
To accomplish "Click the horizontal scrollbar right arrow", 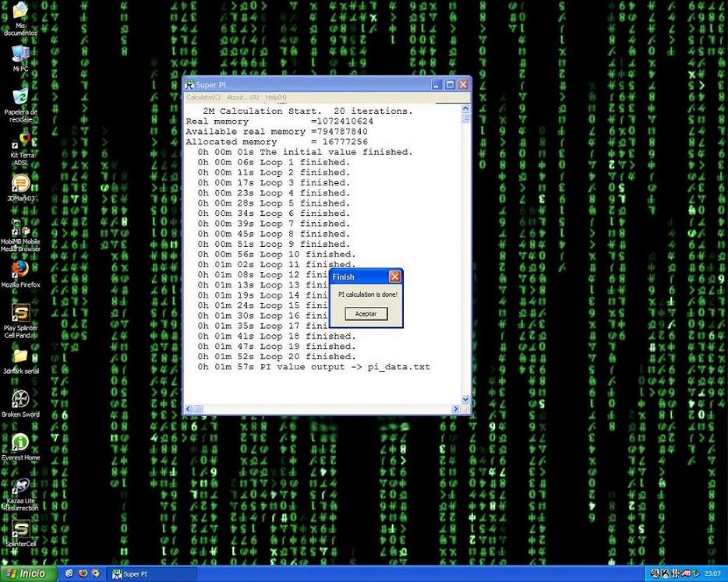I will tap(455, 409).
